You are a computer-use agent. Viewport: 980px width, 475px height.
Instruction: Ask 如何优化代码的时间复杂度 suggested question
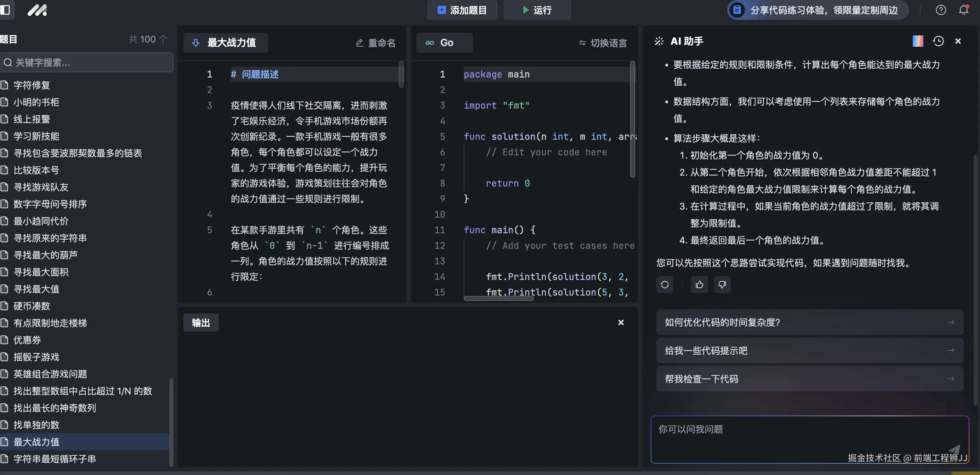tap(809, 322)
